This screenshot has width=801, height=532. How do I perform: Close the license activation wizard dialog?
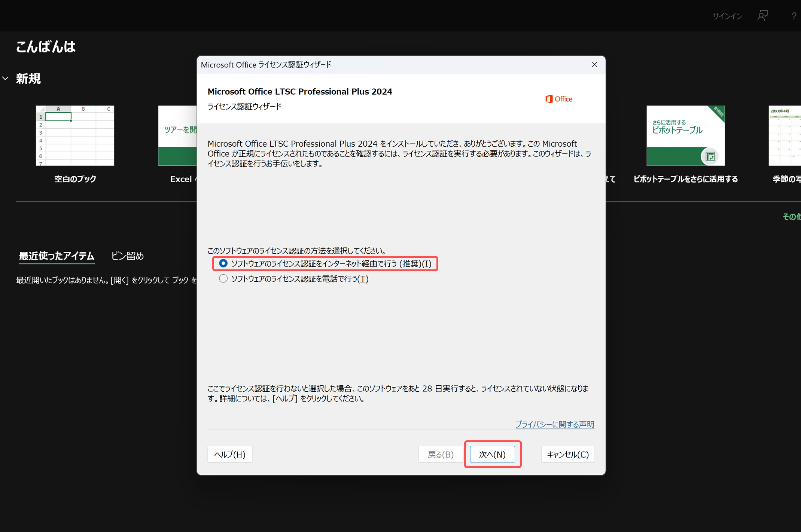click(594, 64)
